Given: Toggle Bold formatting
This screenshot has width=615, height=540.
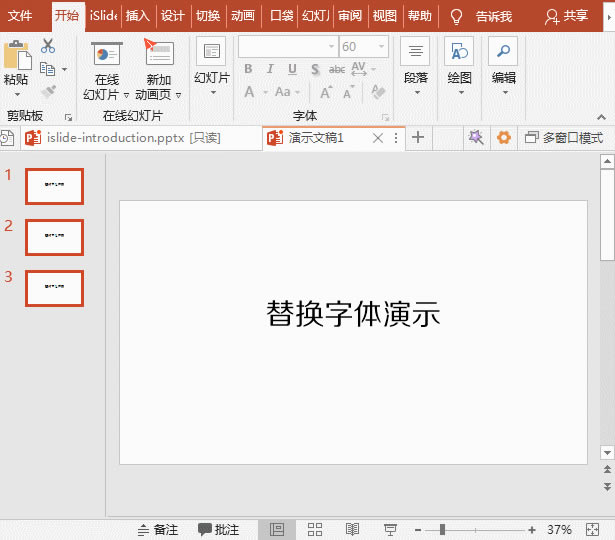Looking at the screenshot, I should pyautogui.click(x=248, y=69).
